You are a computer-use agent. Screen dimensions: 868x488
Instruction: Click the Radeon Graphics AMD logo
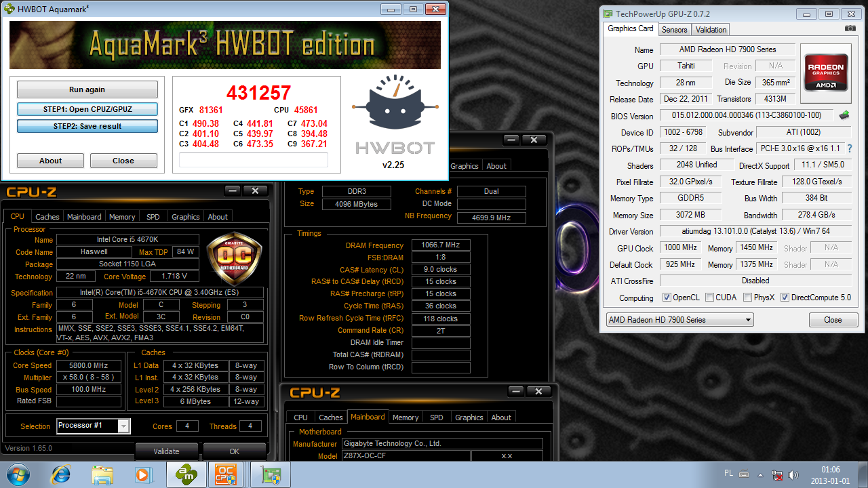(825, 73)
